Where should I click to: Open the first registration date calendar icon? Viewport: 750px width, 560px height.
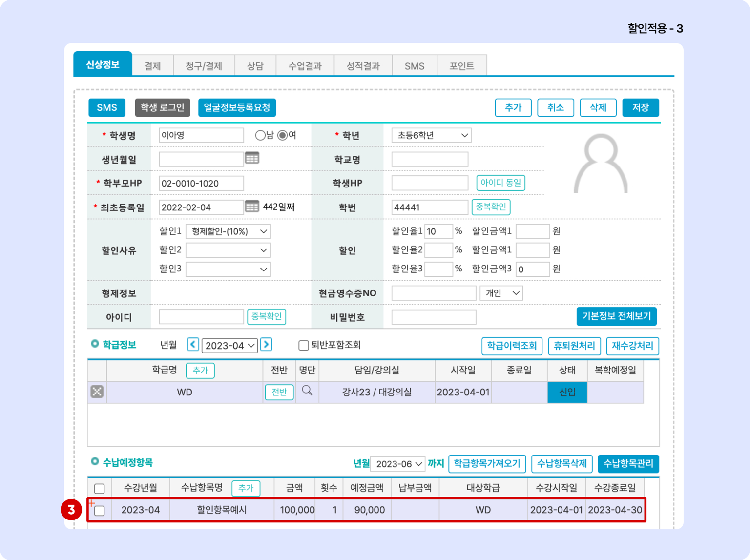click(x=251, y=207)
